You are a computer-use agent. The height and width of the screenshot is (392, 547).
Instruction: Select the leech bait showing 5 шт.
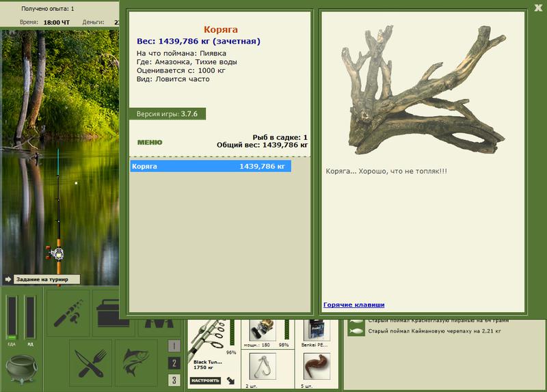317,366
